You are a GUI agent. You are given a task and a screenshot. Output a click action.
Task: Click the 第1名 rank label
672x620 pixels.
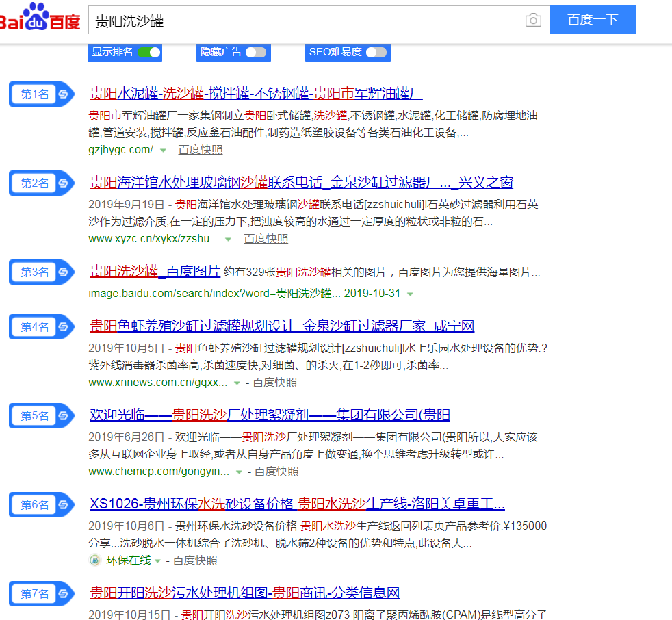(35, 94)
